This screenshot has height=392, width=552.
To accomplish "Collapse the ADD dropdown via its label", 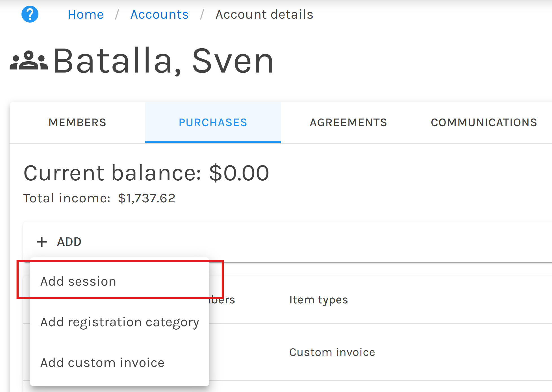I will point(69,242).
